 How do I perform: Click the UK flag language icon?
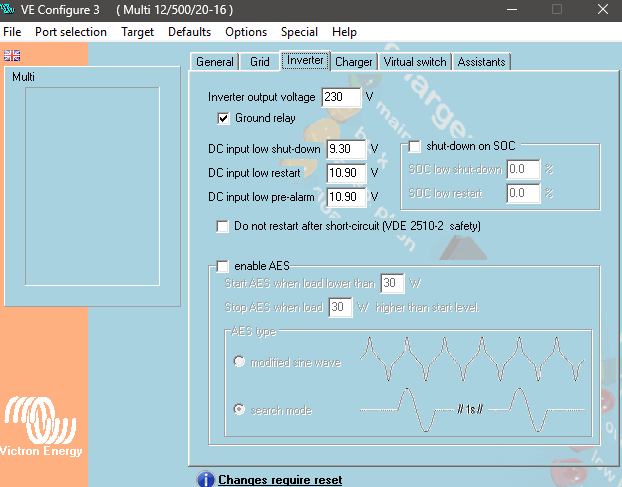(12, 56)
